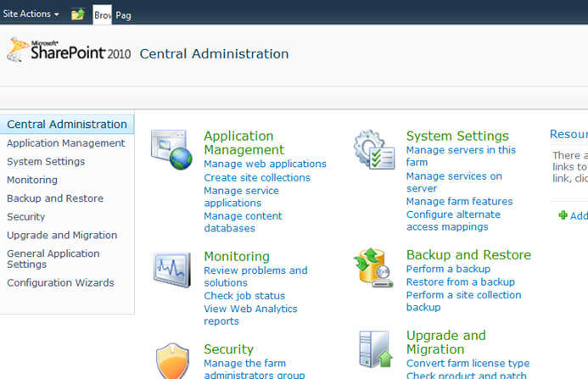Screen dimensions: 588x379
Task: Open Manage servers in this farm link
Action: [x=462, y=156]
